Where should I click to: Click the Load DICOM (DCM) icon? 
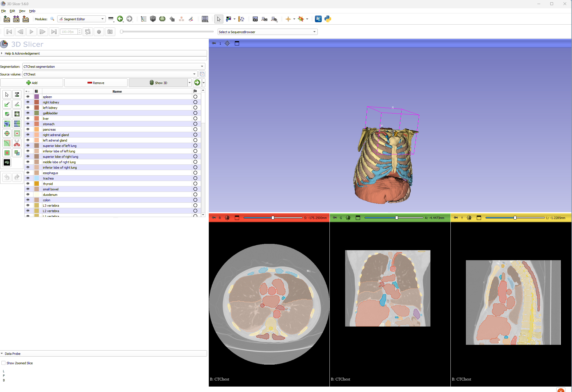coord(16,19)
